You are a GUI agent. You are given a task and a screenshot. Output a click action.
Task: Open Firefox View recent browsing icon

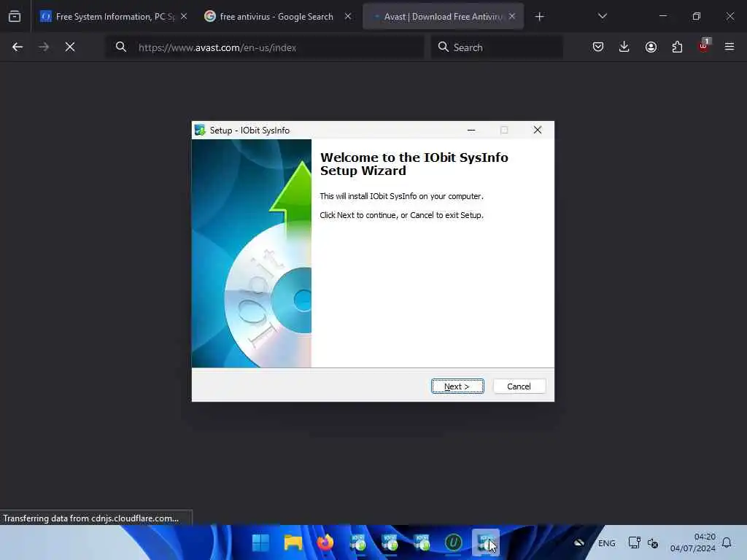(x=15, y=17)
